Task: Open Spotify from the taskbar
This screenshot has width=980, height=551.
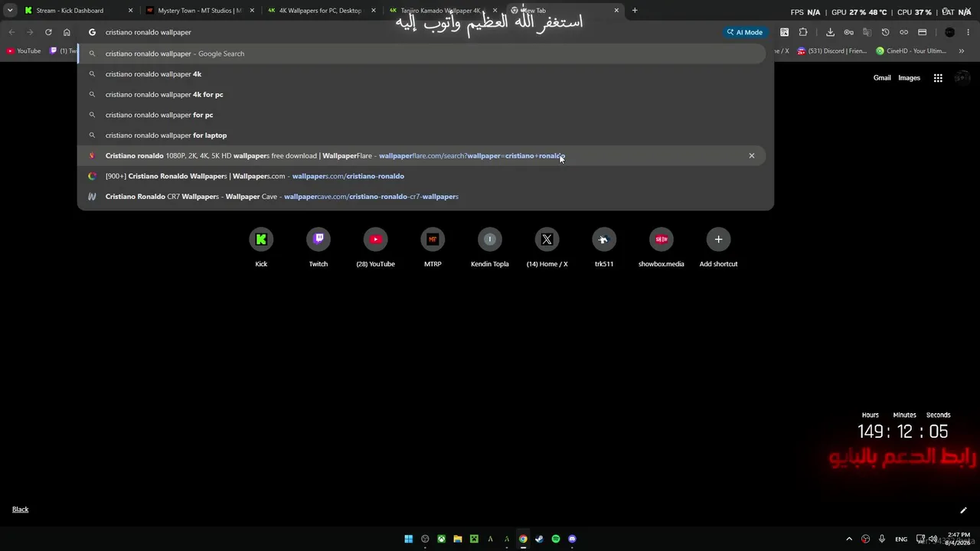Action: (556, 539)
